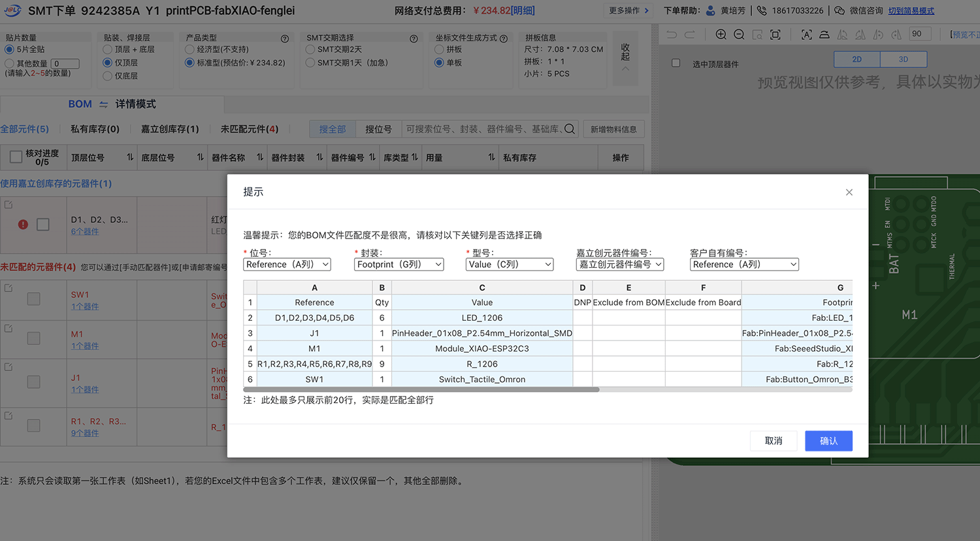Click the horizontal mirror icon in preview toolbar

click(x=843, y=35)
